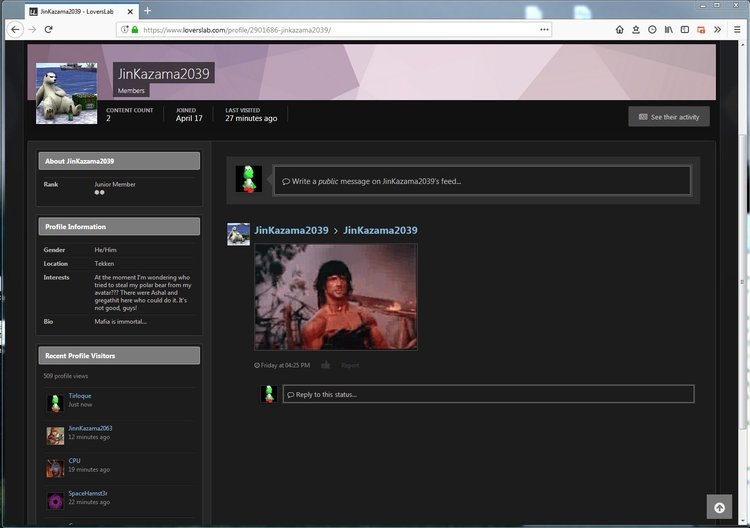Click the 509 profile views text
Viewport: 750px width, 528px height.
point(66,376)
